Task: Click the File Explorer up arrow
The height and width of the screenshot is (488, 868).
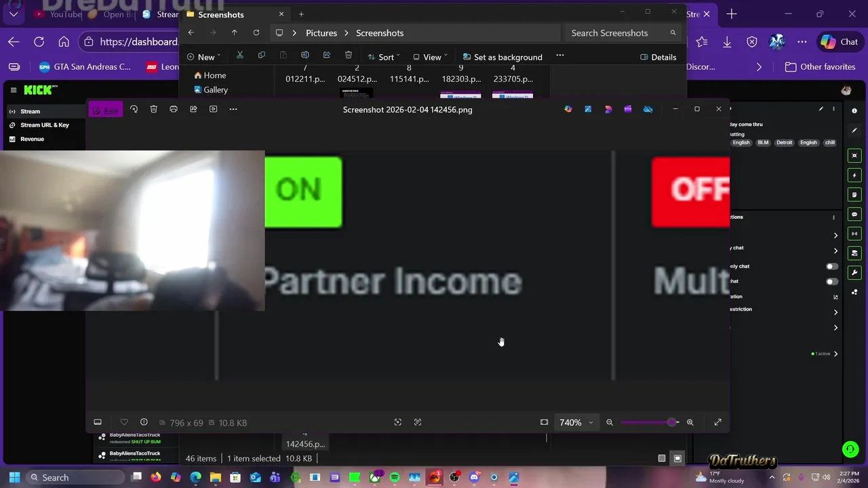Action: (235, 33)
